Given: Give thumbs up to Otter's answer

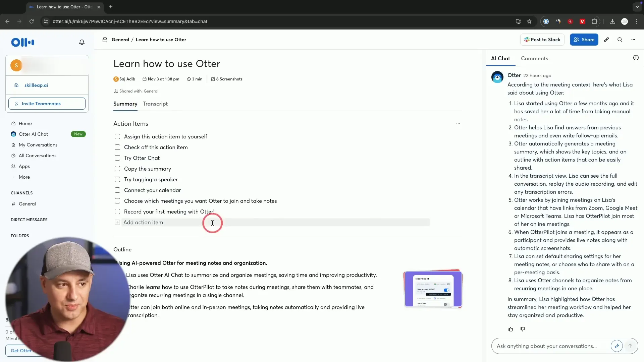Looking at the screenshot, I should click(511, 329).
